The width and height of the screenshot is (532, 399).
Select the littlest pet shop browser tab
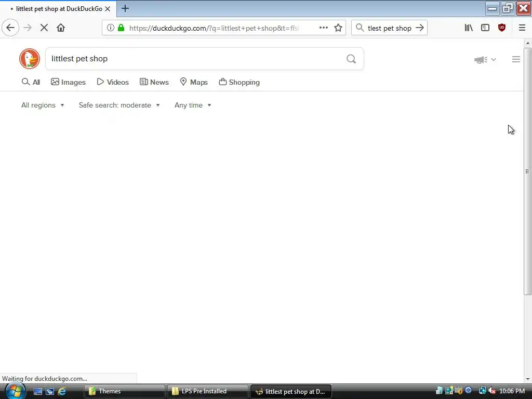58,9
